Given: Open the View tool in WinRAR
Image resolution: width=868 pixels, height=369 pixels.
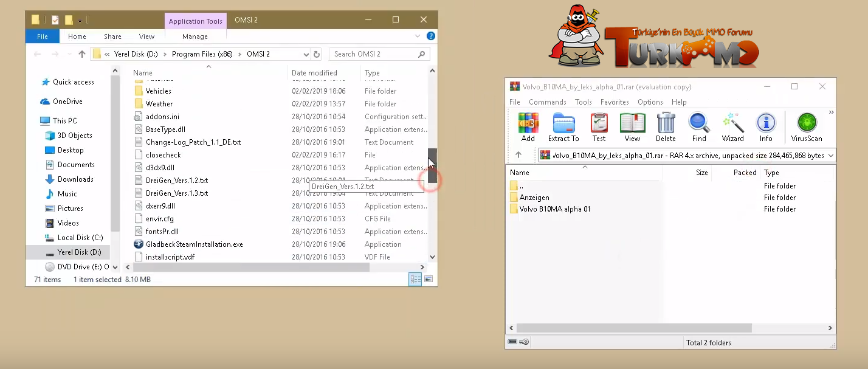Looking at the screenshot, I should point(632,128).
